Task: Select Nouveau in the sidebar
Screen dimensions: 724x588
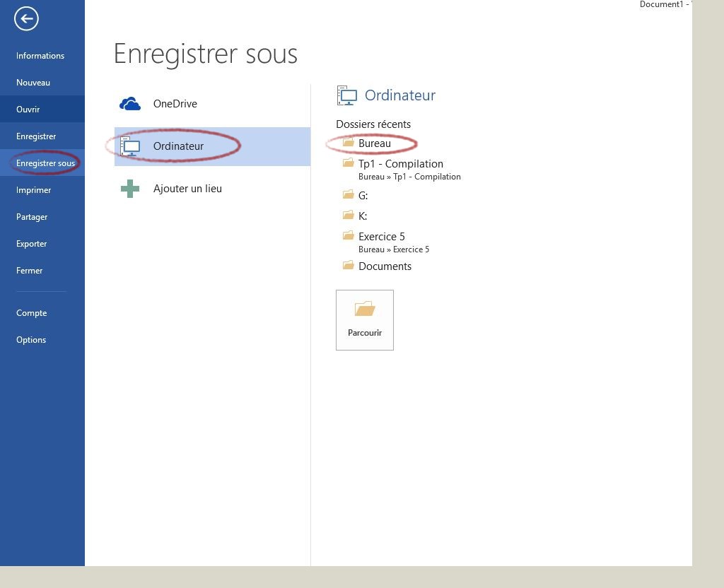Action: [33, 83]
